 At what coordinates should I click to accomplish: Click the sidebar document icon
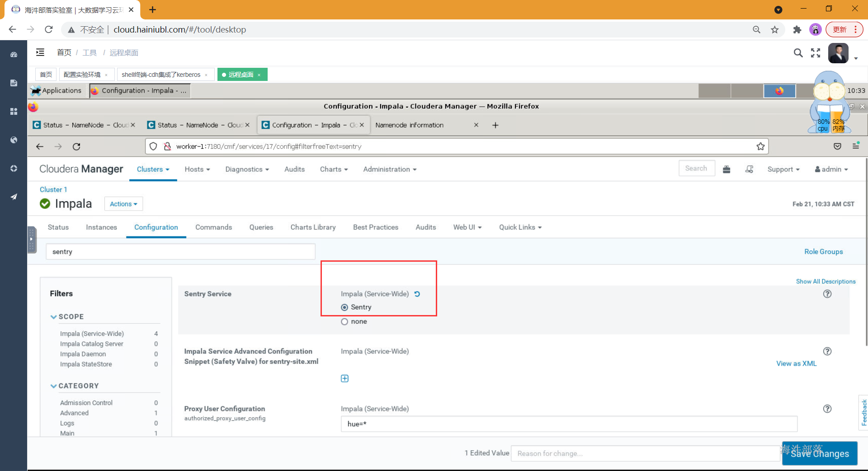point(14,83)
